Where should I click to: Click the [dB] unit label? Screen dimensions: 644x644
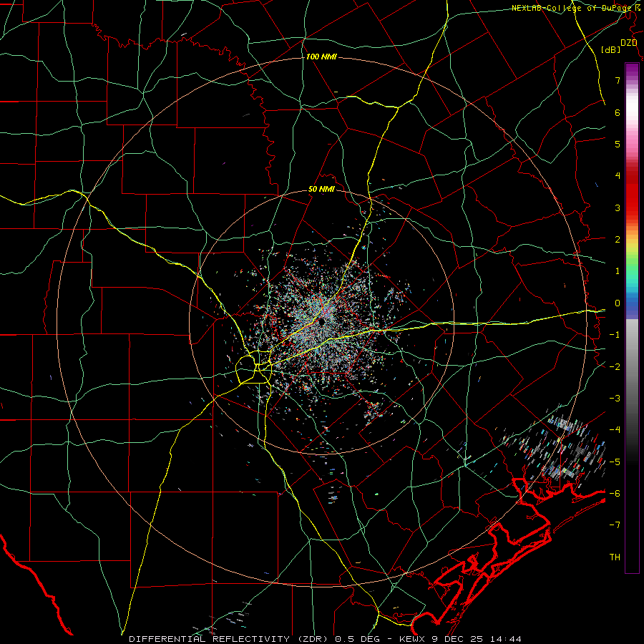coord(611,49)
